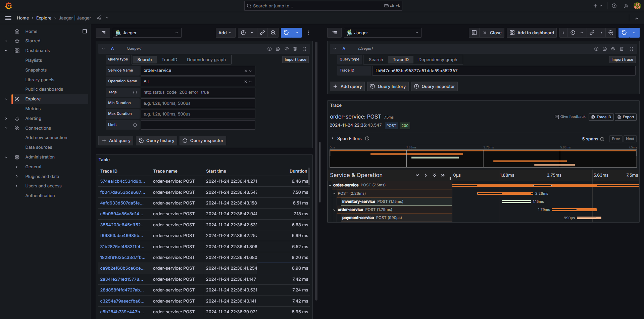Open the user profile avatar

(637, 6)
